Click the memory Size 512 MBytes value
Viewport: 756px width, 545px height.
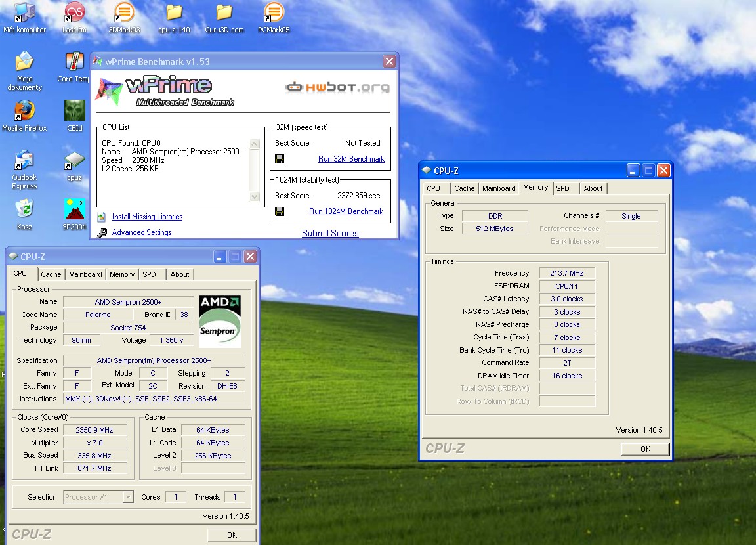point(495,229)
